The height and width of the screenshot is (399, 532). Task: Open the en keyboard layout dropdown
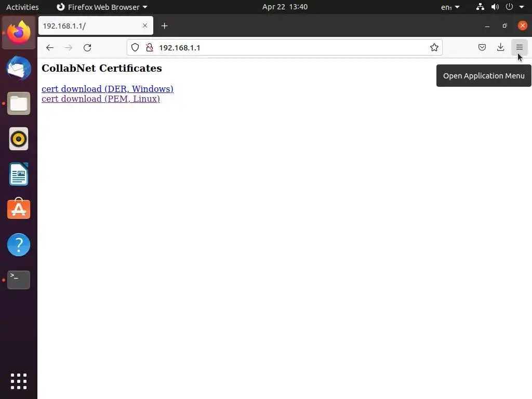point(450,7)
